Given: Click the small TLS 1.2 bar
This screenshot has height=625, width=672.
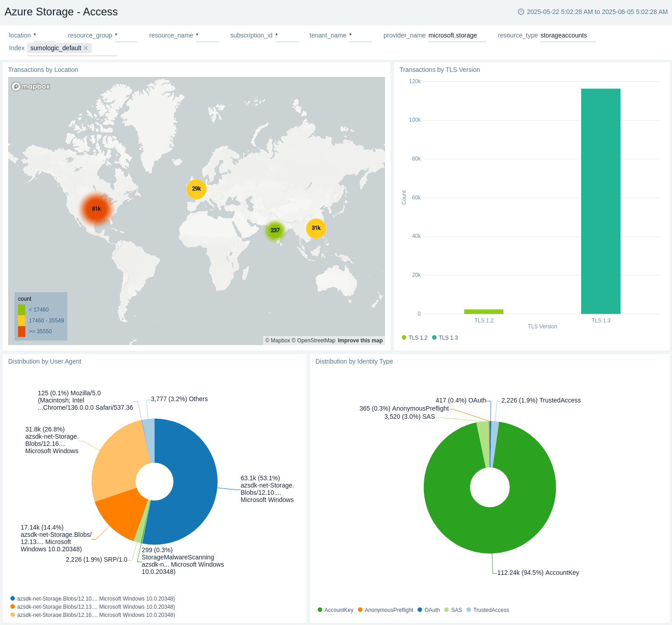Looking at the screenshot, I should point(484,312).
